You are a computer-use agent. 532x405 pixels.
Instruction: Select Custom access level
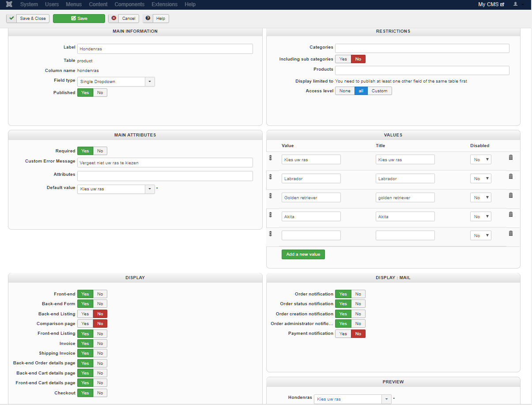[x=379, y=91]
